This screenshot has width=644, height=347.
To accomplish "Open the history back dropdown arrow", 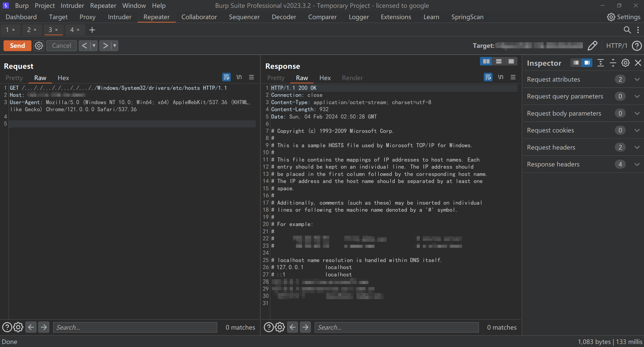I will point(94,46).
